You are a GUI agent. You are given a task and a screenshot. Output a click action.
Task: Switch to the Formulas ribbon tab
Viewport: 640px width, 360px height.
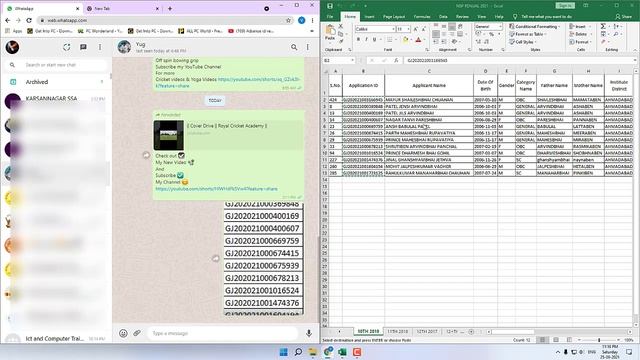[x=422, y=17]
